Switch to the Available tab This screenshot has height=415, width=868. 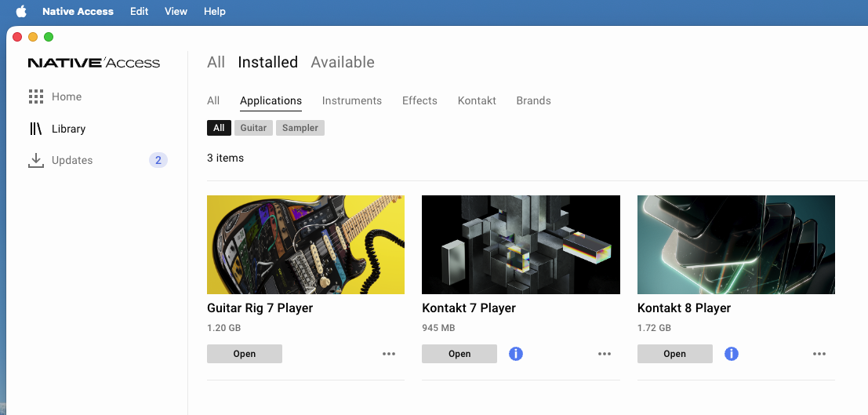pyautogui.click(x=343, y=62)
